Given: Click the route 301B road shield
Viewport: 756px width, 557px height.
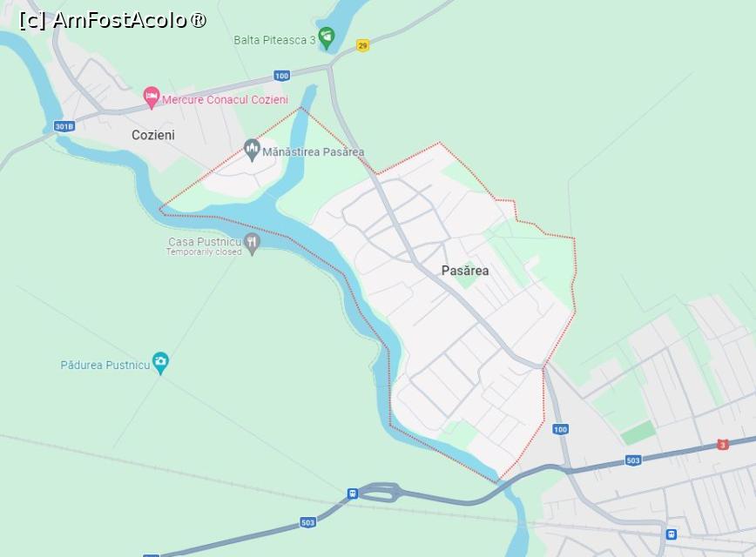Looking at the screenshot, I should point(64,127).
